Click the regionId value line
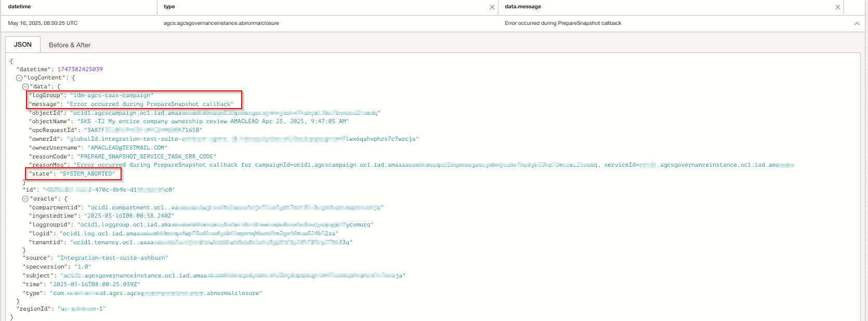This screenshot has height=321, width=868. (x=82, y=309)
